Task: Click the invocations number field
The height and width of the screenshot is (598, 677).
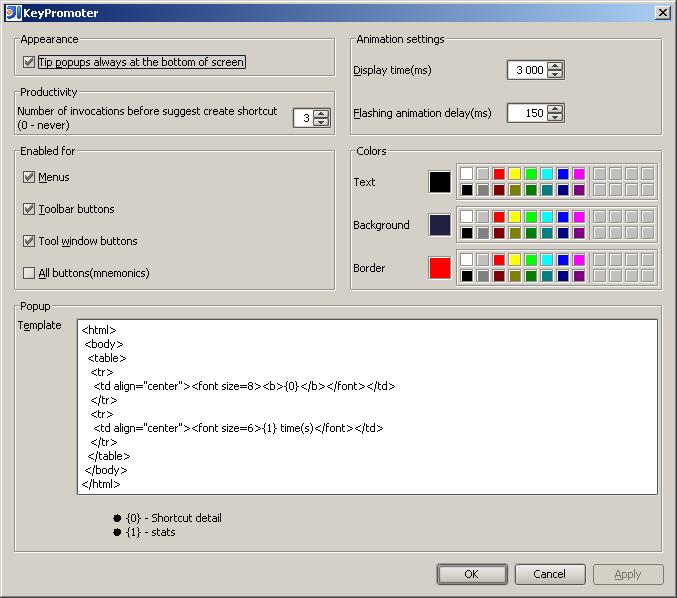Action: 304,118
